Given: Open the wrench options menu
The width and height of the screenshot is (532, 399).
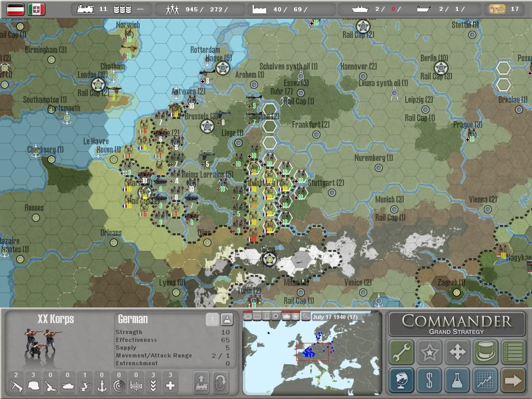Looking at the screenshot, I should pyautogui.click(x=402, y=352).
